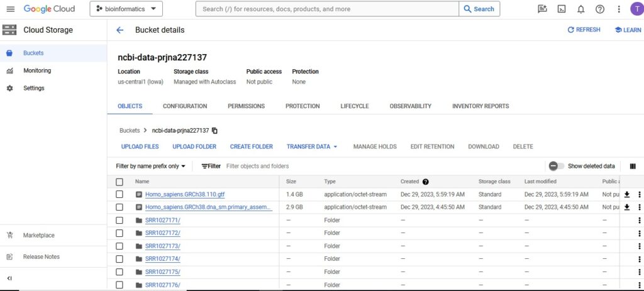Copy bucket name using the copy icon
Viewport: 644px width, 291px height.
[215, 131]
